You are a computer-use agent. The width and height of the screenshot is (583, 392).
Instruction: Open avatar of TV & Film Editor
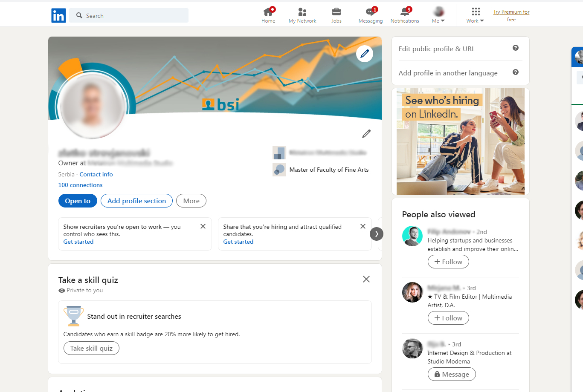412,292
